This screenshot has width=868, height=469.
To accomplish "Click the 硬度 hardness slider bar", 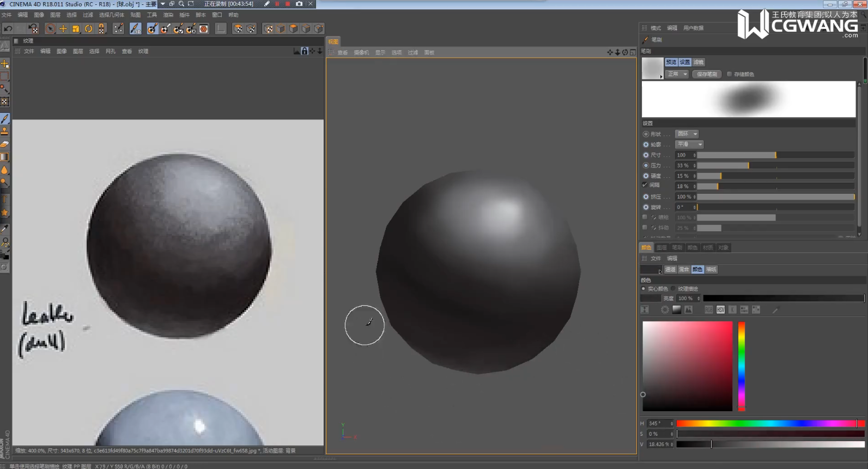I will pyautogui.click(x=776, y=176).
